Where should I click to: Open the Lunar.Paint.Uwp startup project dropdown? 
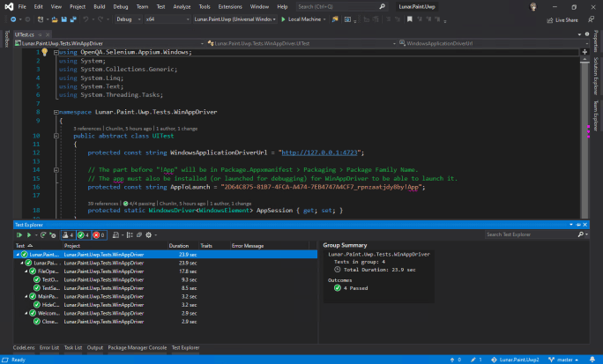(x=235, y=19)
